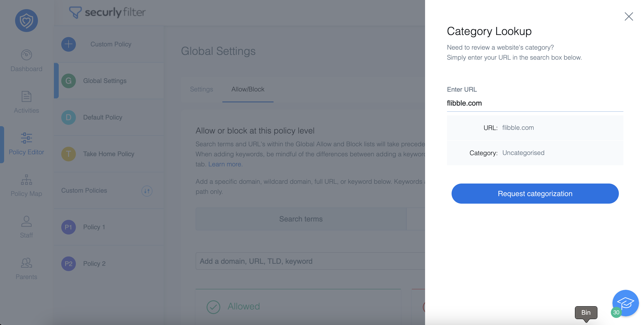Click the 'Allow or block at this policy level' heading
Image resolution: width=644 pixels, height=325 pixels.
point(255,131)
